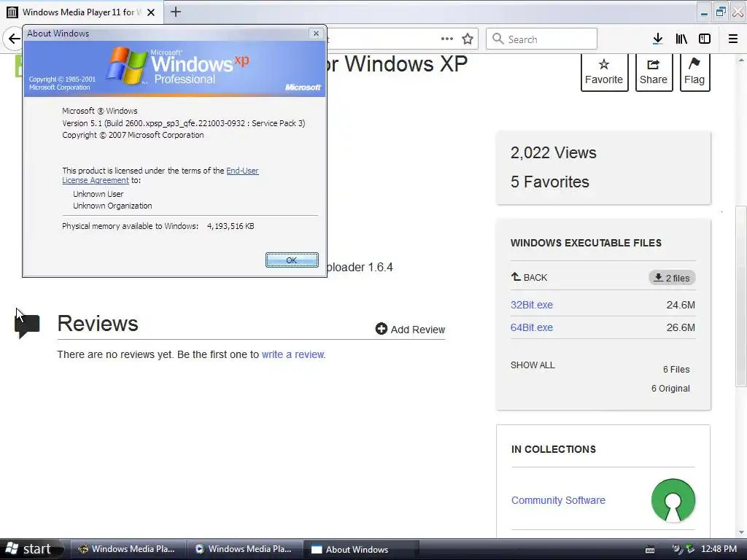The image size is (747, 560).
Task: Open the new tab plus button
Action: [x=175, y=12]
